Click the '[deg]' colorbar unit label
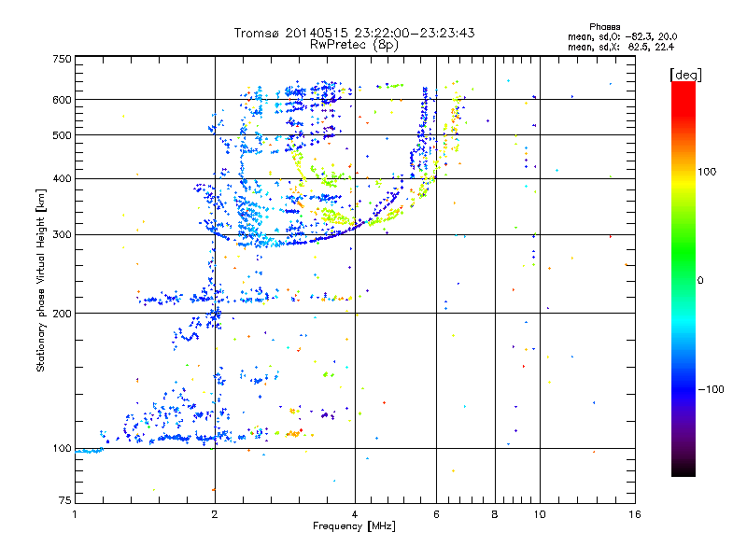This screenshot has width=747, height=560. 685,75
